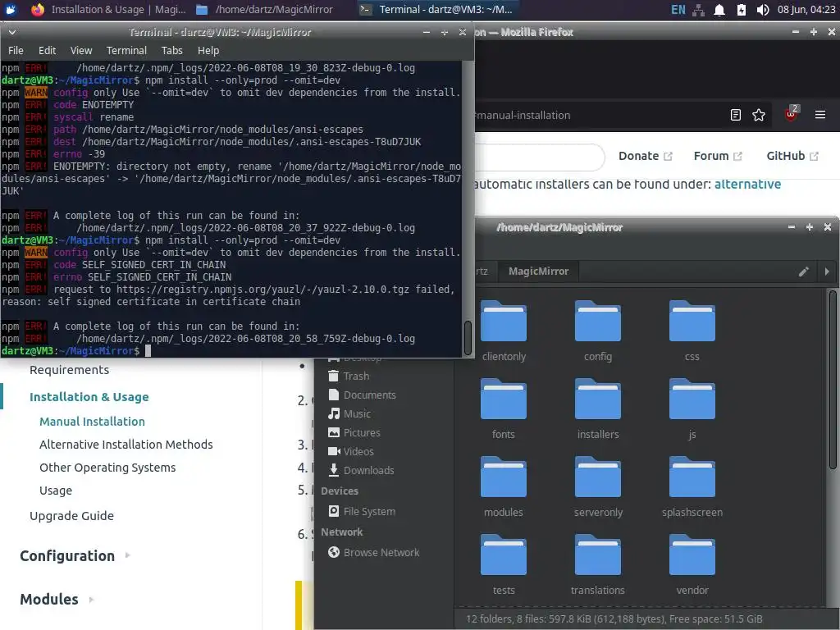840x630 pixels.
Task: Open the Forum link
Action: pyautogui.click(x=718, y=156)
